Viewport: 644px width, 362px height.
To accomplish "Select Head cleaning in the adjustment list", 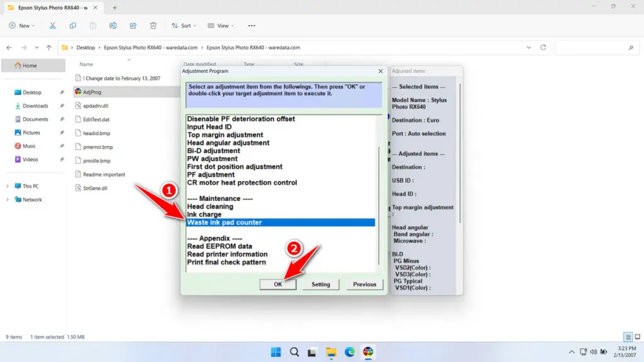I will click(209, 206).
